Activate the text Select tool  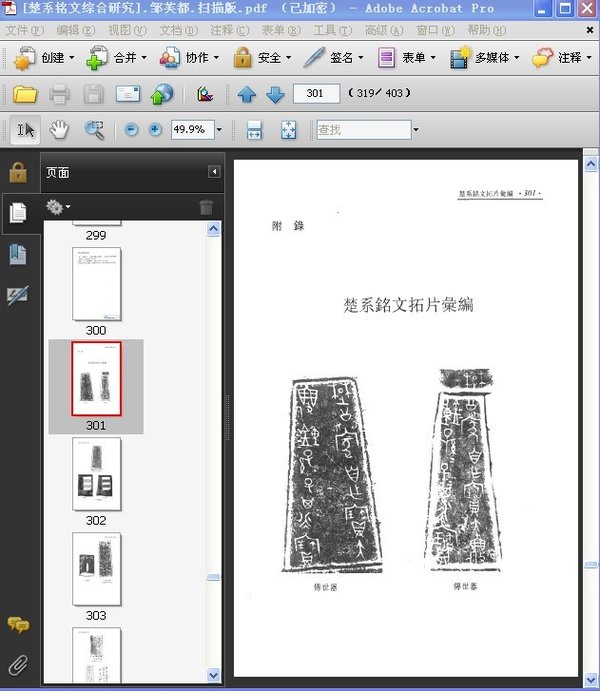click(x=27, y=129)
